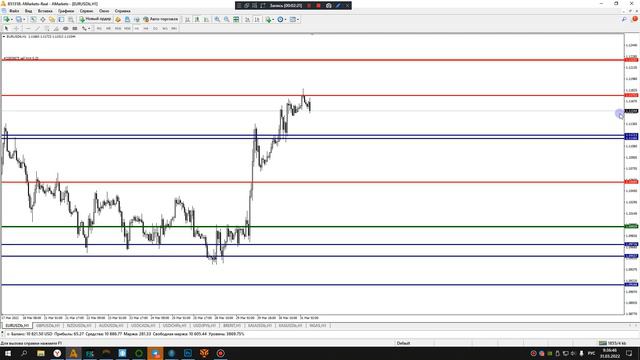
Task: Click the account balance line in terminal
Action: 125,334
